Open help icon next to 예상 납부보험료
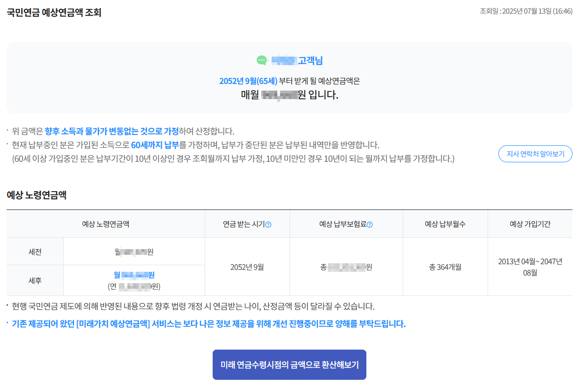The width and height of the screenshot is (588, 385). [x=370, y=225]
